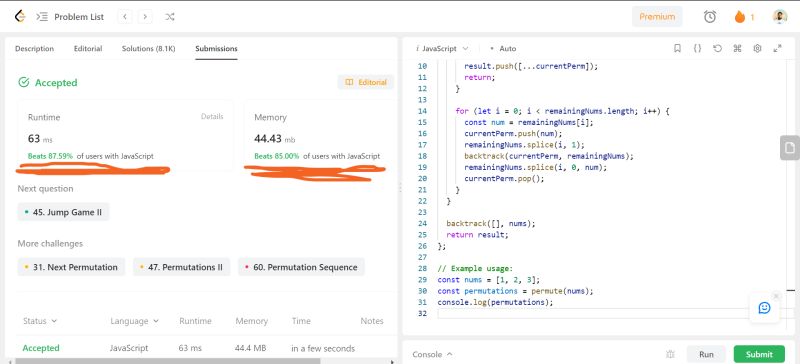Expand editor to fullscreen icon
Screen dimensions: 800x364
(x=778, y=48)
